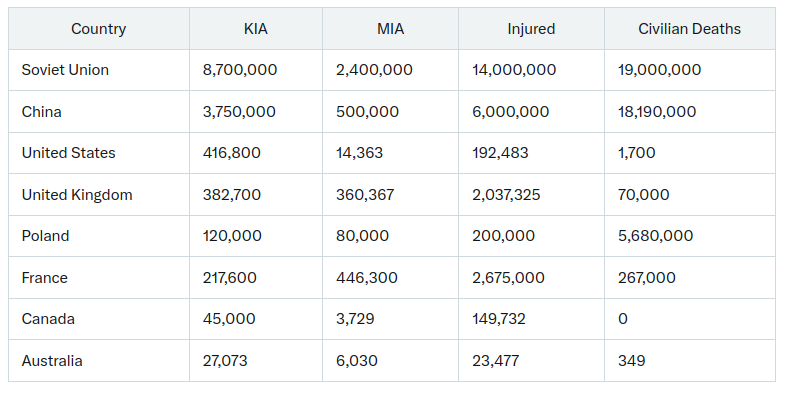Select Poland civilian deaths 5,680,000
The height and width of the screenshot is (394, 785).
(x=655, y=236)
